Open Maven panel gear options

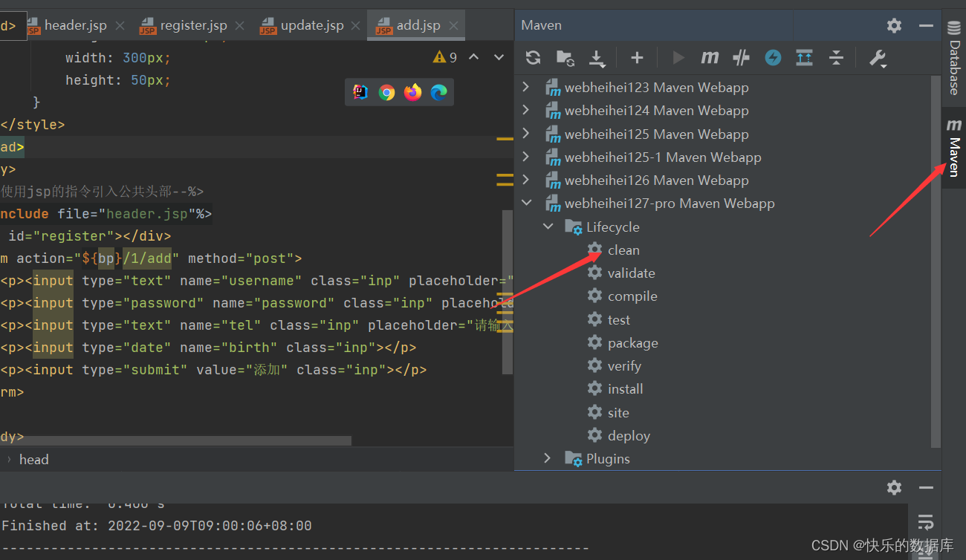(894, 25)
